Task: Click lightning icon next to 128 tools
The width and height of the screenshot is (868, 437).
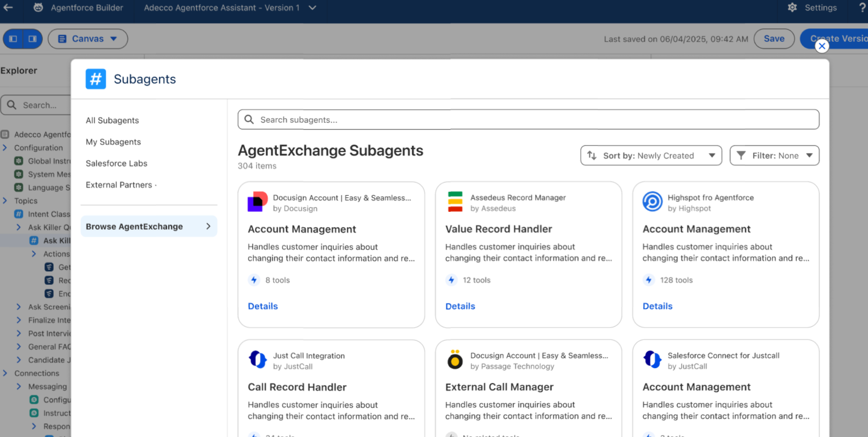Action: [x=649, y=280]
